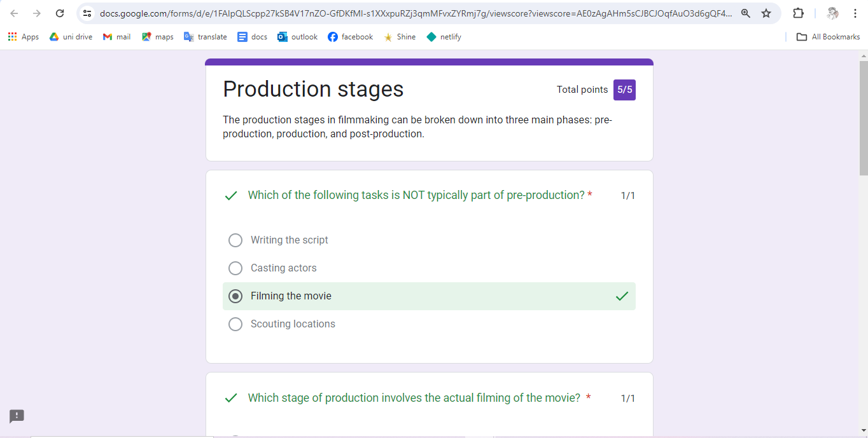Open the Chrome profile avatar
This screenshot has width=868, height=438.
[x=832, y=13]
